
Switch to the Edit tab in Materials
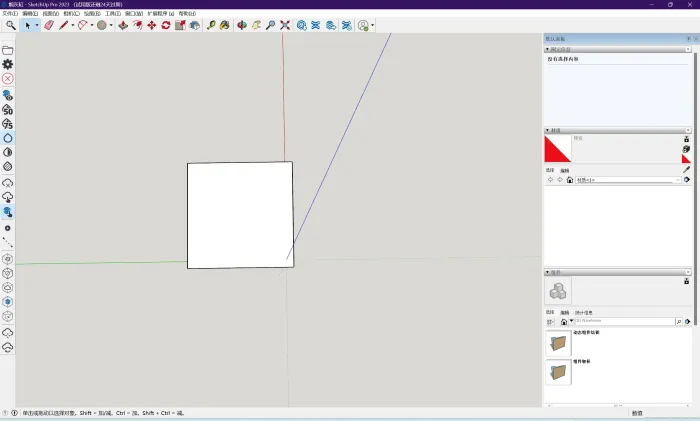[x=564, y=171]
